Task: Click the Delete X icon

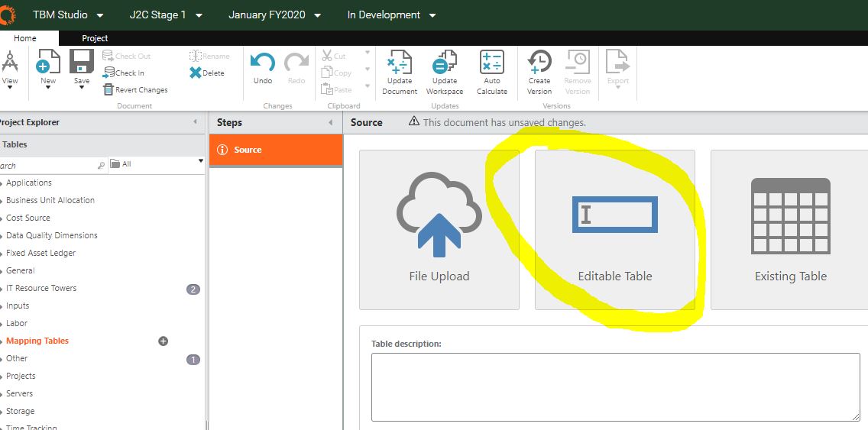Action: [x=196, y=73]
